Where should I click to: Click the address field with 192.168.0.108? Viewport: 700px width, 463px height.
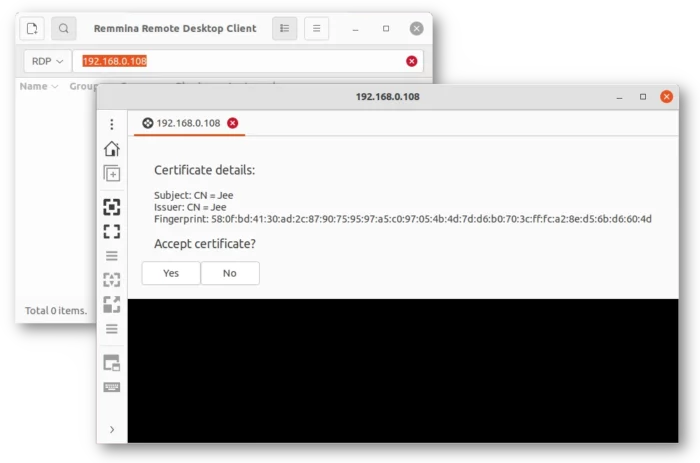pos(248,61)
